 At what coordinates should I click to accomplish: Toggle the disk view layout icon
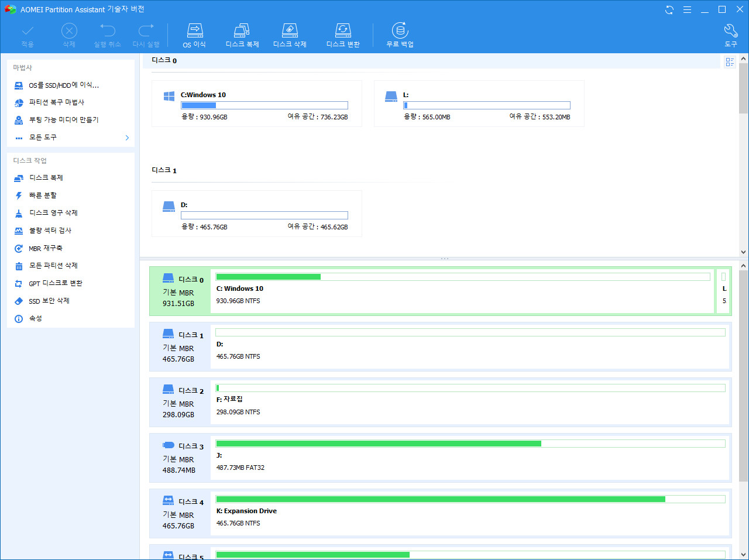(x=730, y=61)
